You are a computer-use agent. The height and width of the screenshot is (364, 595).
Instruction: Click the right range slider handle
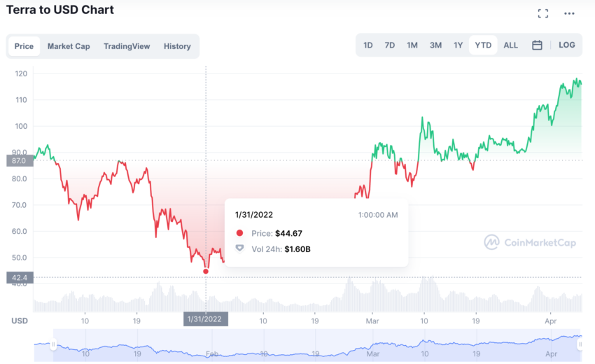[580, 344]
